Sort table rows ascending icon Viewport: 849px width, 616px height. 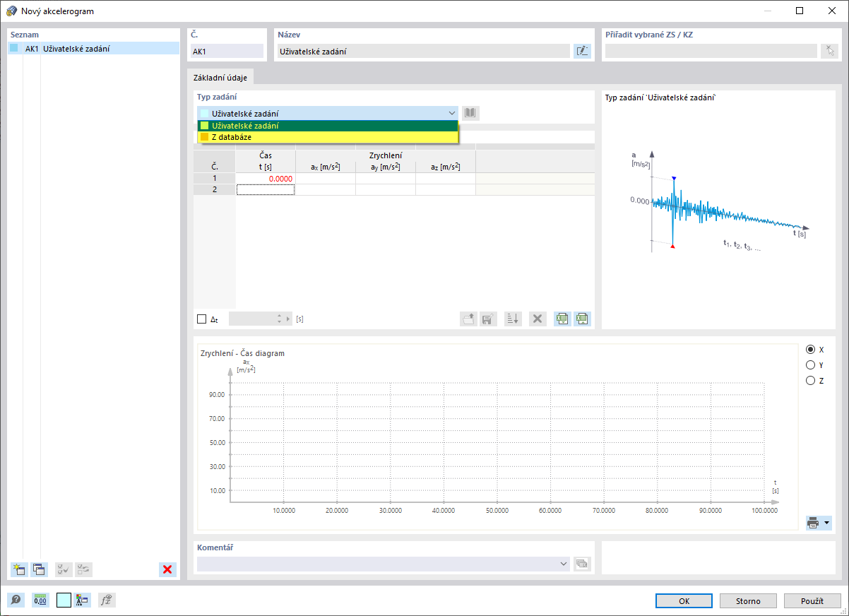pyautogui.click(x=513, y=319)
